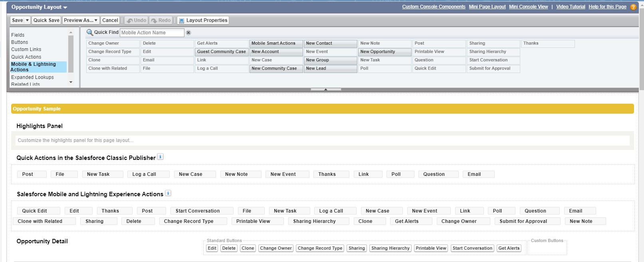Select New Lead palette item

click(x=331, y=69)
